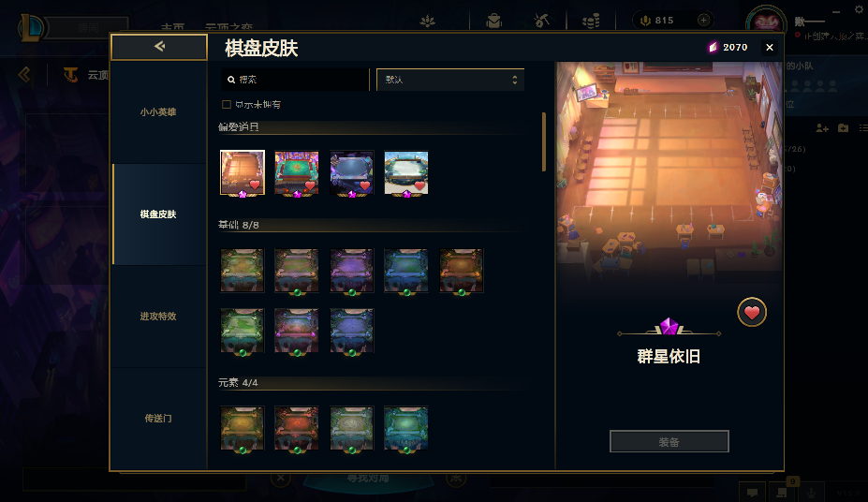
Task: Close the 棋盘皮肤 dialog with the X
Action: pyautogui.click(x=770, y=48)
